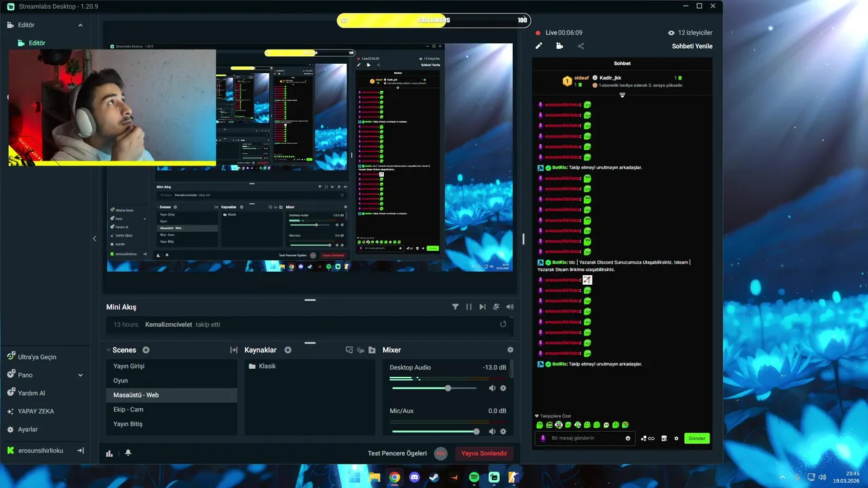The image size is (868, 488).
Task: Open Mic/Aux settings gear
Action: pyautogui.click(x=503, y=431)
